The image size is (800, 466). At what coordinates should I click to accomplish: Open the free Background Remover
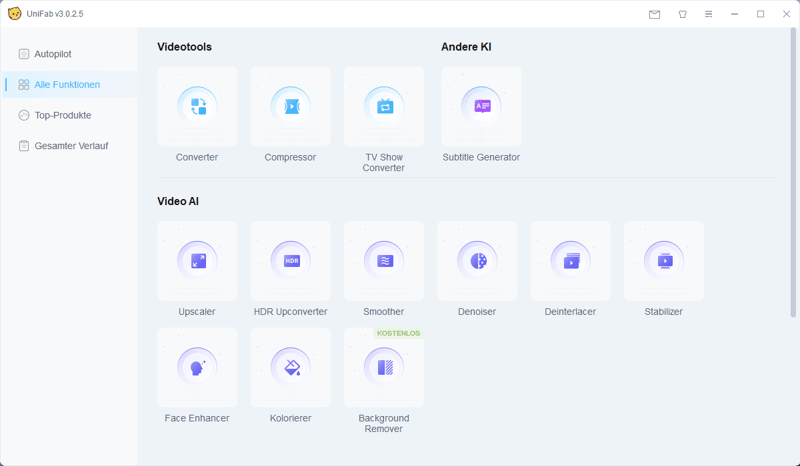point(383,367)
